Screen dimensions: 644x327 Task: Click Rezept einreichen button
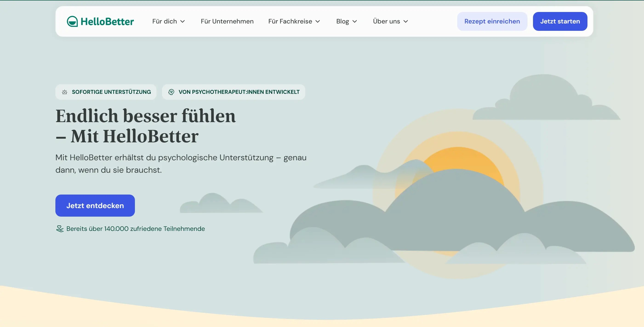[x=492, y=22]
